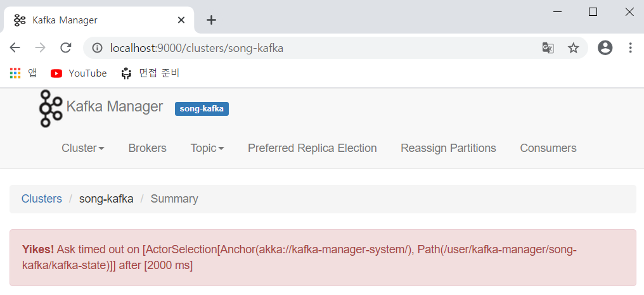Expand the Cluster dropdown menu
The image size is (644, 295).
83,148
